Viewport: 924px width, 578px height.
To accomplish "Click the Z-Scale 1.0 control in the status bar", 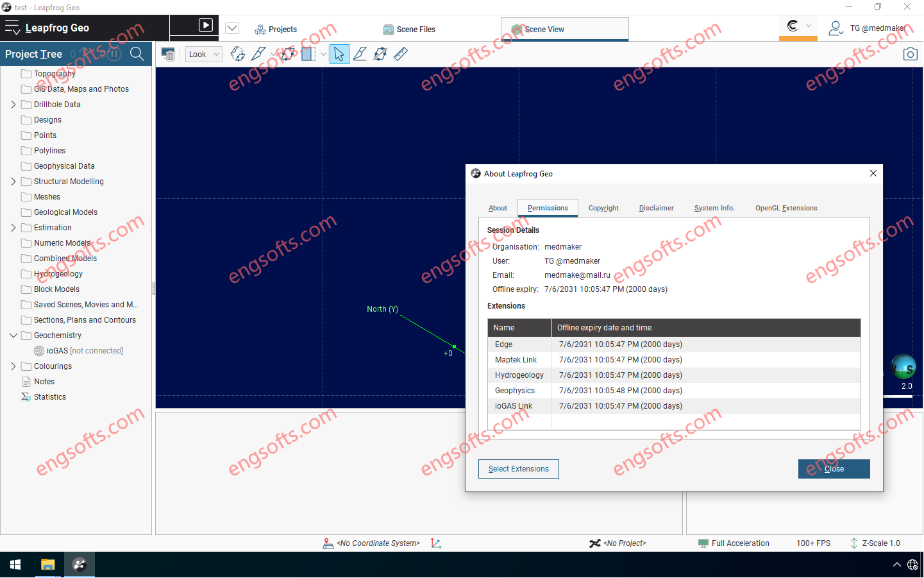I will (x=880, y=543).
